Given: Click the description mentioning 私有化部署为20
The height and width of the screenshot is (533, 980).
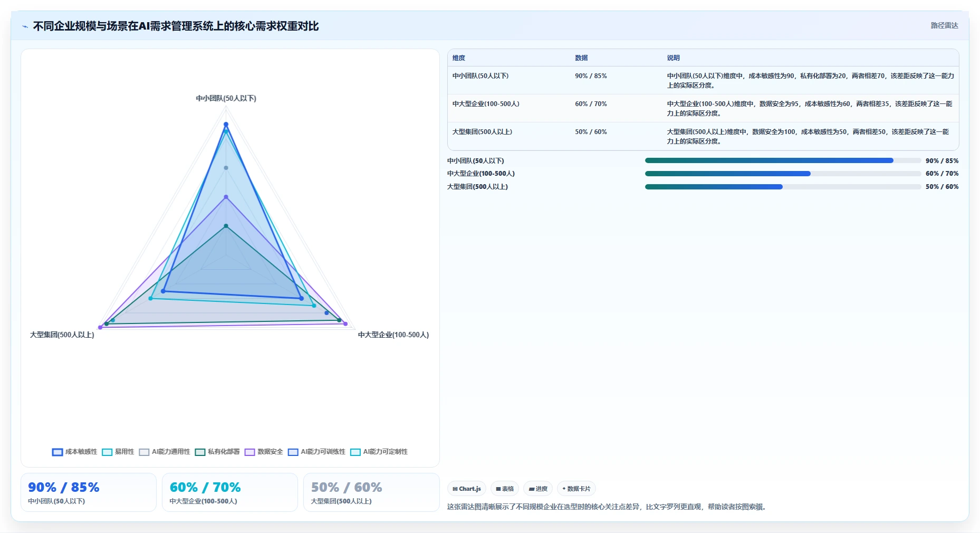Looking at the screenshot, I should (x=810, y=81).
